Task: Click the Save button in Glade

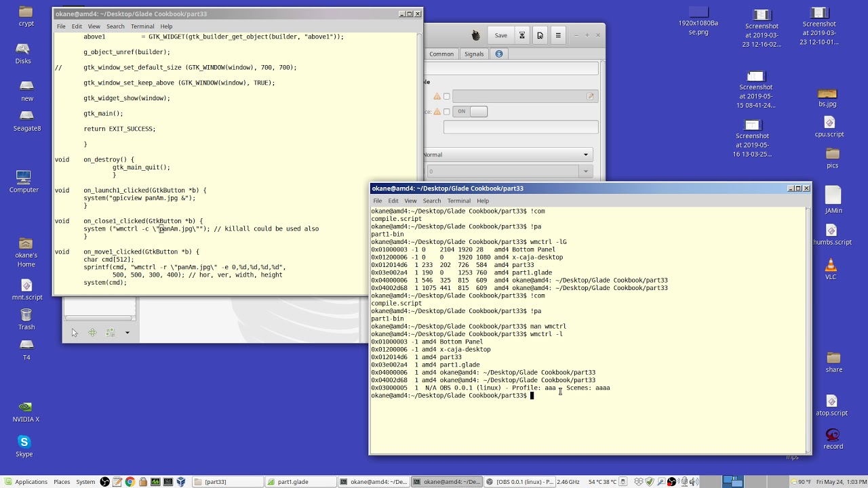Action: [500, 35]
